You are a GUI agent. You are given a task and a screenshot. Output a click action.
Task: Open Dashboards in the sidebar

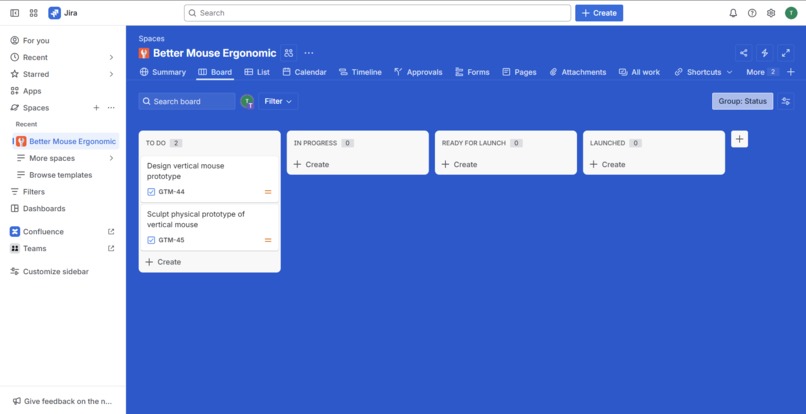point(62,209)
